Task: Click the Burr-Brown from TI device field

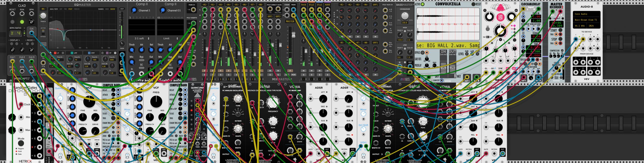Action: coord(586,20)
